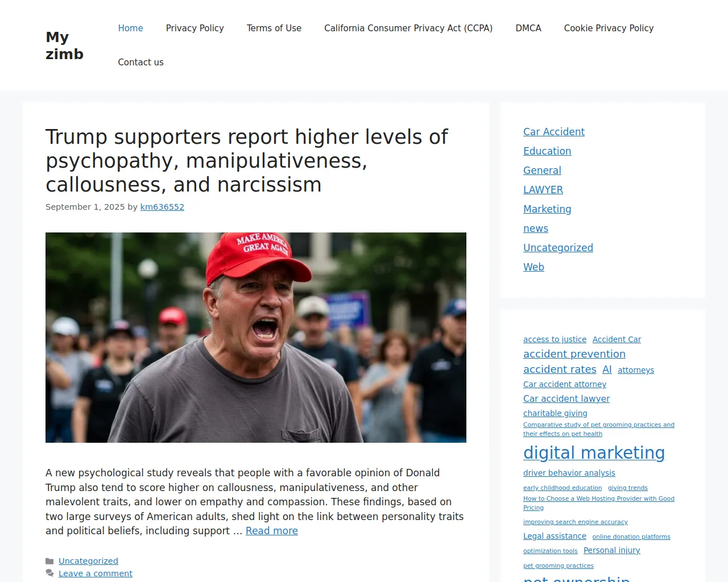The width and height of the screenshot is (728, 582).
Task: Open the accident rates tag
Action: 560,369
